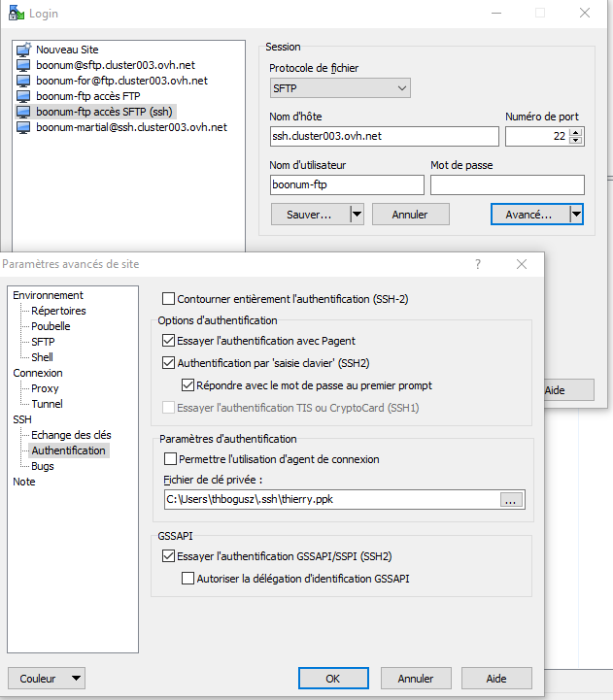Click the help question mark in dialog title

(477, 264)
